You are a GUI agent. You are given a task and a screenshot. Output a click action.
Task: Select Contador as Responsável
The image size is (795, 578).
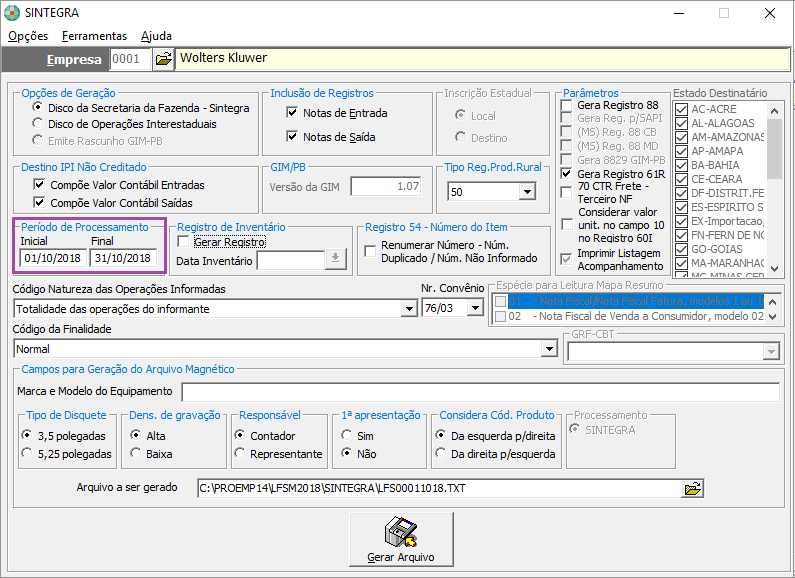(x=239, y=435)
